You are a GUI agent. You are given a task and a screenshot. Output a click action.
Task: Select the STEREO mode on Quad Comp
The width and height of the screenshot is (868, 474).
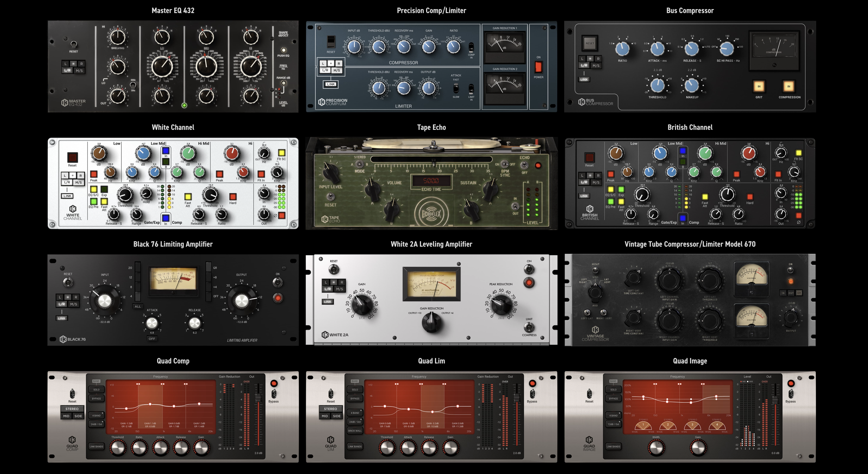coord(72,409)
